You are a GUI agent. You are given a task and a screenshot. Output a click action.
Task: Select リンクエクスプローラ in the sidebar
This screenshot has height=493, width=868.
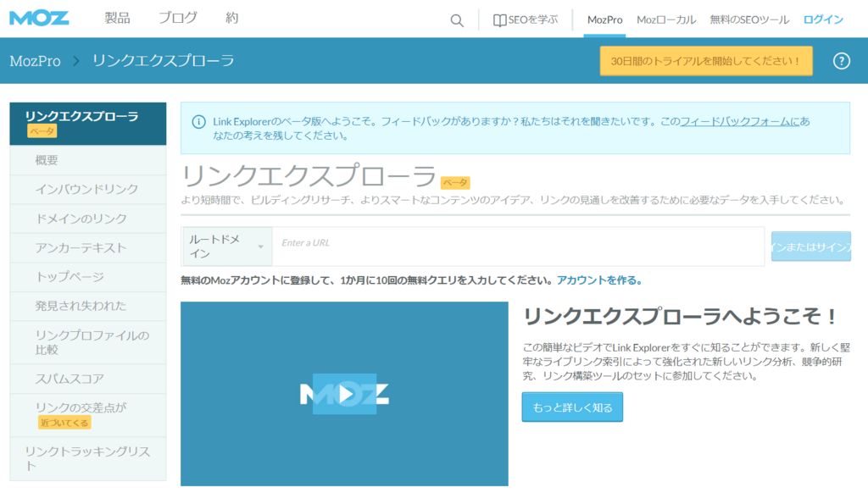[x=88, y=124]
